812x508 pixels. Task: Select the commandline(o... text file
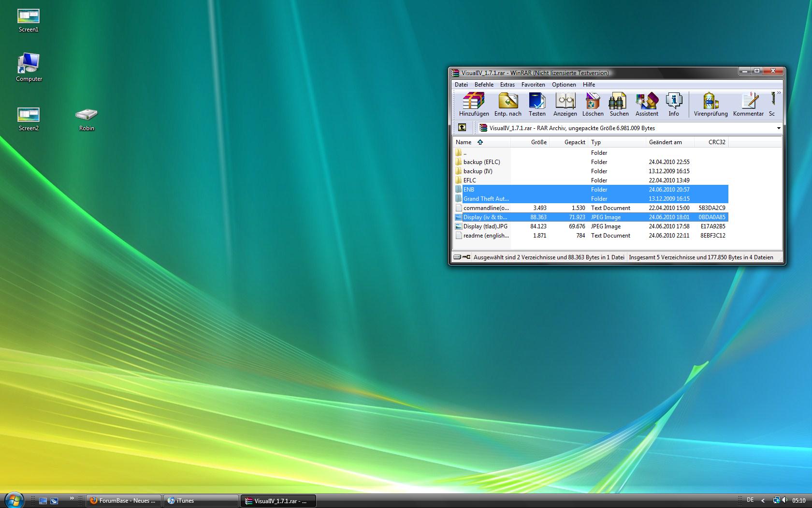tap(591, 208)
